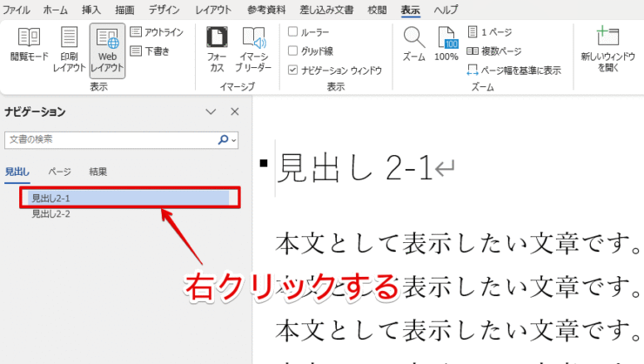This screenshot has height=364, width=644.
Task: Open the デザイン ribbon tab
Action: (164, 10)
